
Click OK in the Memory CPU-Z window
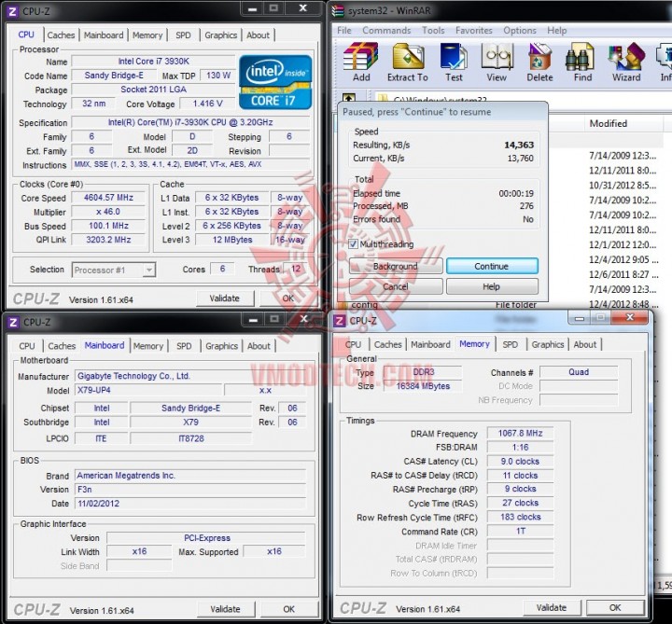(615, 608)
